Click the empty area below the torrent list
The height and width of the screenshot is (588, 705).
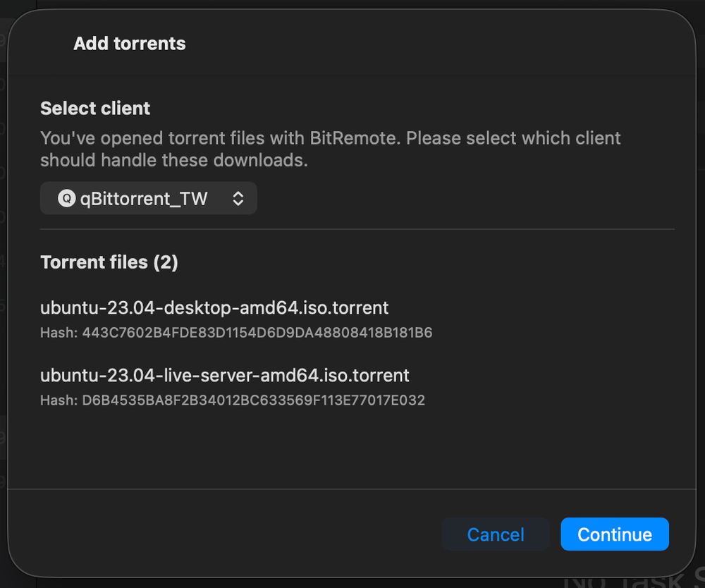click(x=357, y=448)
